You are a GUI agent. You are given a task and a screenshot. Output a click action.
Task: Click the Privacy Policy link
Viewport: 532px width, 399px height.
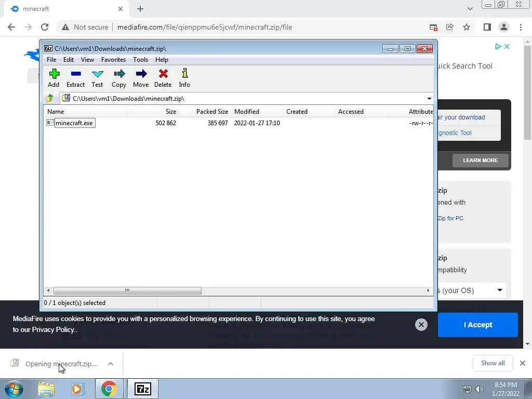(53, 330)
